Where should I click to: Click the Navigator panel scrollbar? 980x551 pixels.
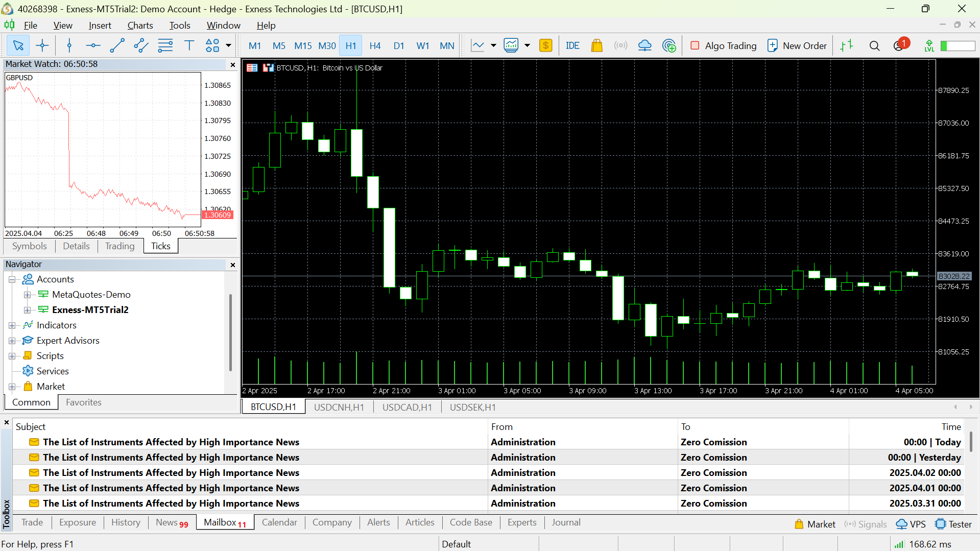point(230,332)
